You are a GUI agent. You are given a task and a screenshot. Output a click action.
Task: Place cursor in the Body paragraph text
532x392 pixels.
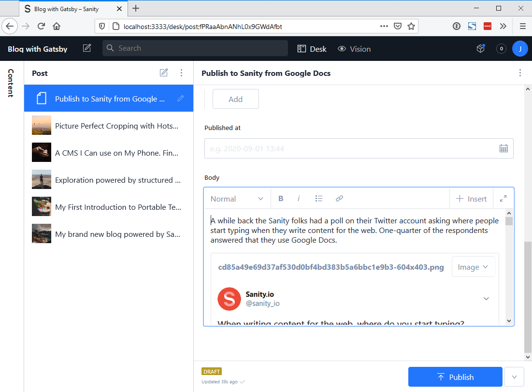[x=354, y=231]
